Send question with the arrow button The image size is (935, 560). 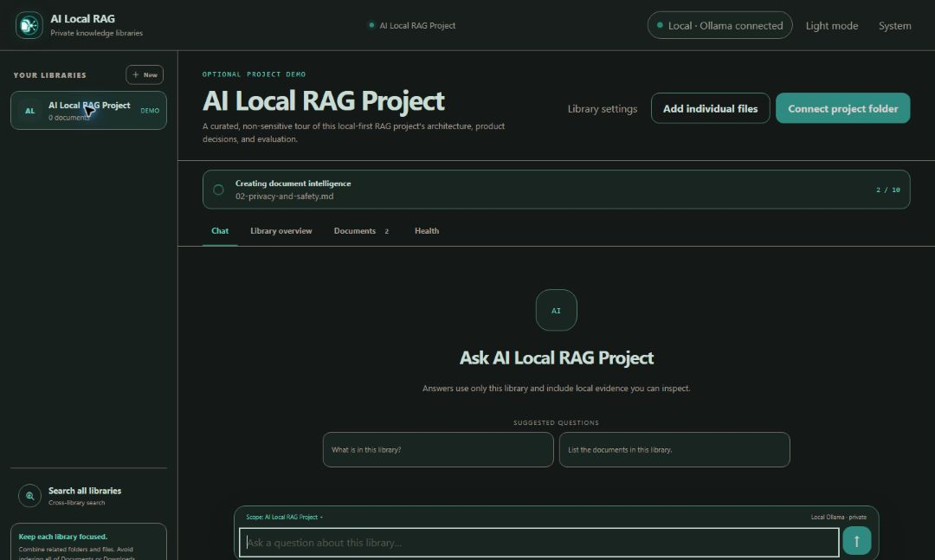click(856, 541)
